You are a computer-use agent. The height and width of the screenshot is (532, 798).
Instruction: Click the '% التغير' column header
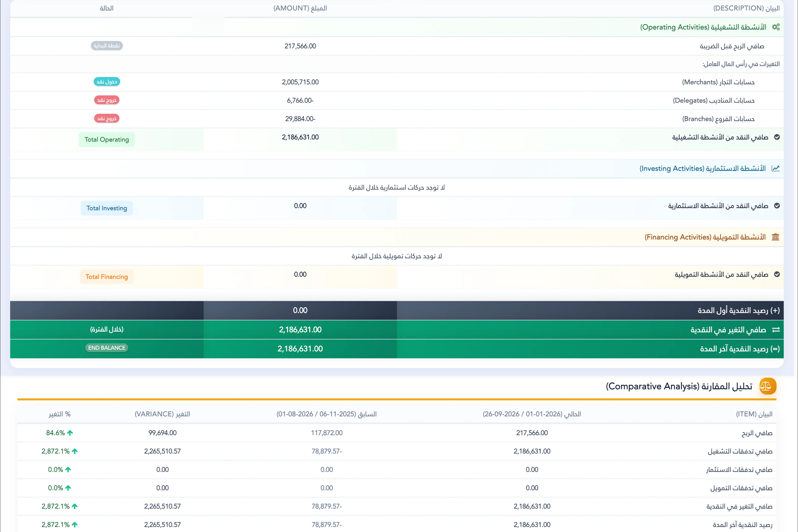point(59,414)
